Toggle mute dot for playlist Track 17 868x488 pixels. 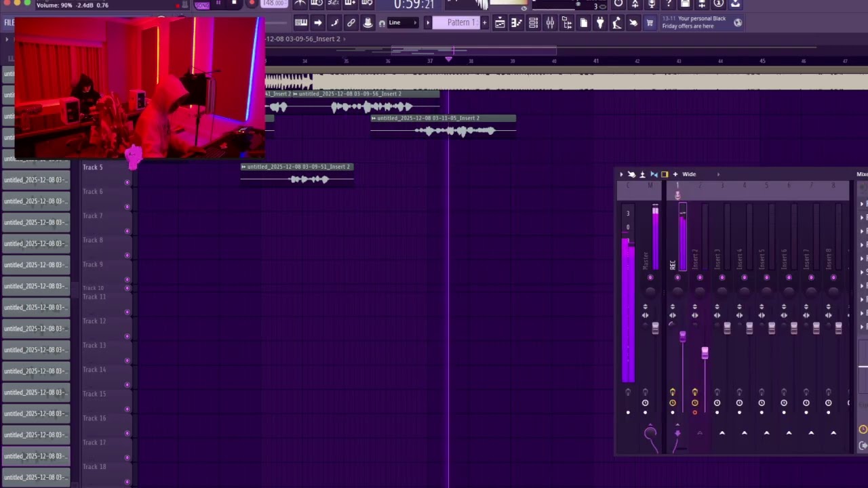pyautogui.click(x=127, y=457)
